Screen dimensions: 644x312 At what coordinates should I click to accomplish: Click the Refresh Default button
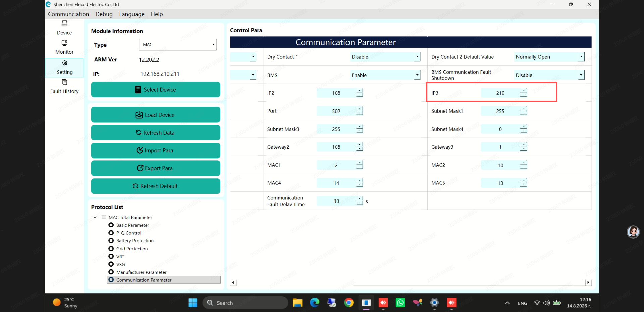coord(156,186)
